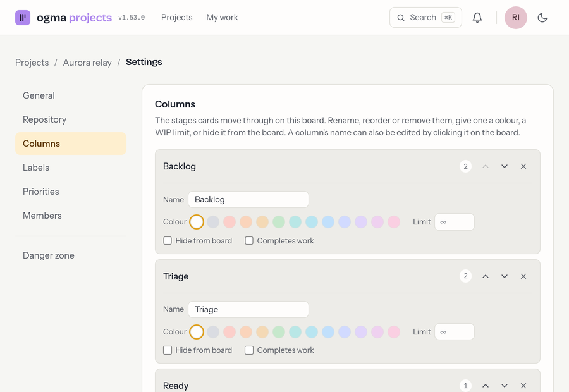
Task: Move Triage column down
Action: [505, 276]
